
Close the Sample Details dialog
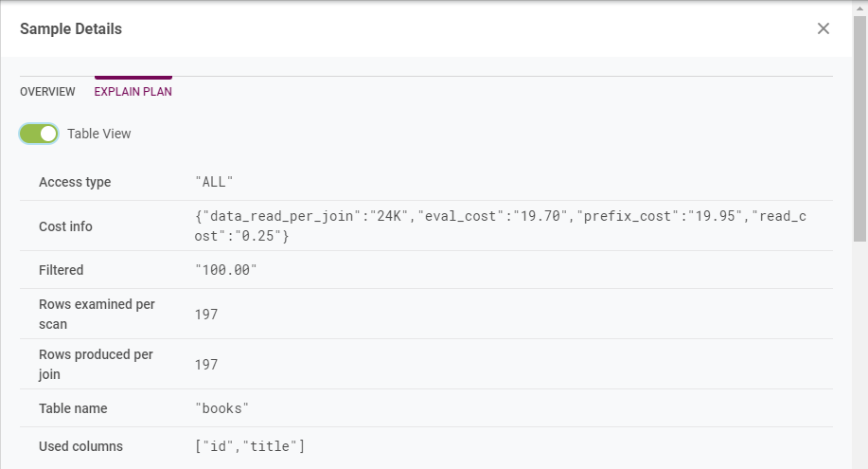(x=824, y=28)
